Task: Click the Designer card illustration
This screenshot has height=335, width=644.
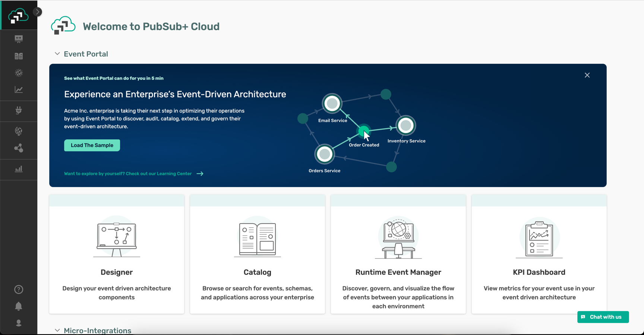Action: click(x=117, y=237)
